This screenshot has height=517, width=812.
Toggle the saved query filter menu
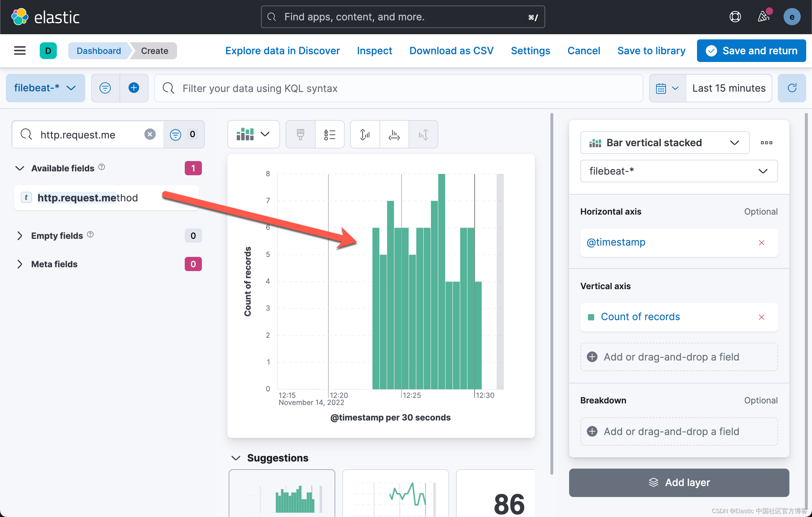pyautogui.click(x=105, y=88)
